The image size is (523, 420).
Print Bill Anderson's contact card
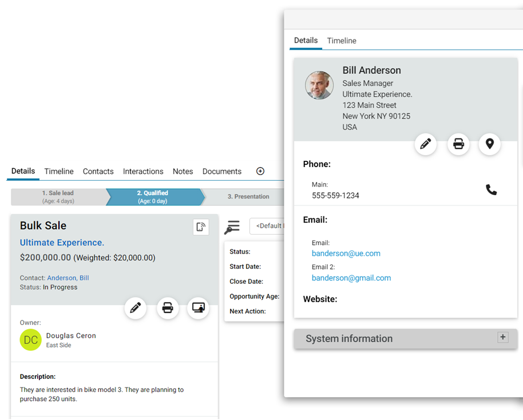click(458, 144)
